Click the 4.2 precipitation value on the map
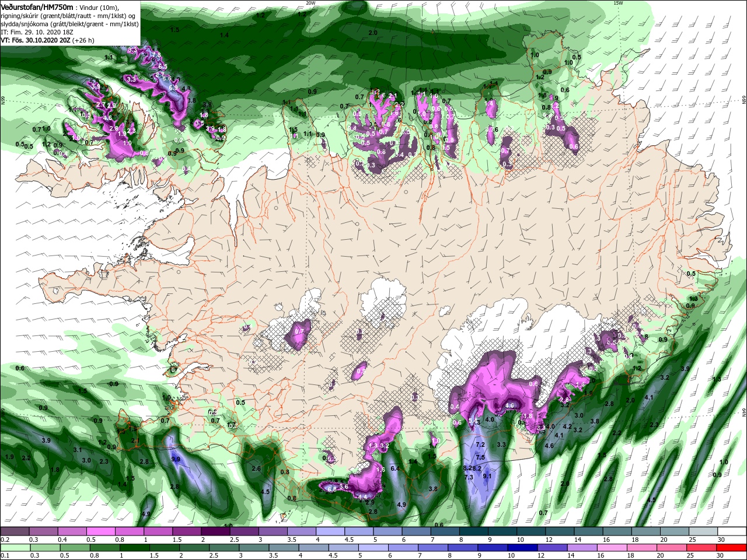747x560 pixels. [567, 426]
